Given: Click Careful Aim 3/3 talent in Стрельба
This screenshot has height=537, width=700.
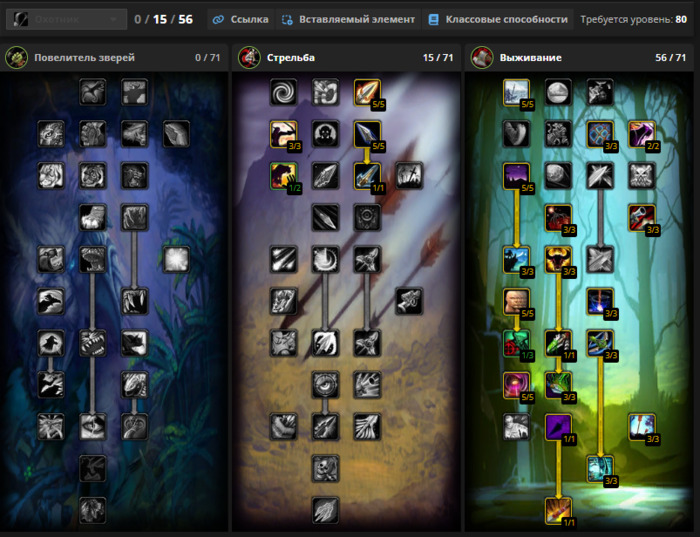Looking at the screenshot, I should coord(283,134).
